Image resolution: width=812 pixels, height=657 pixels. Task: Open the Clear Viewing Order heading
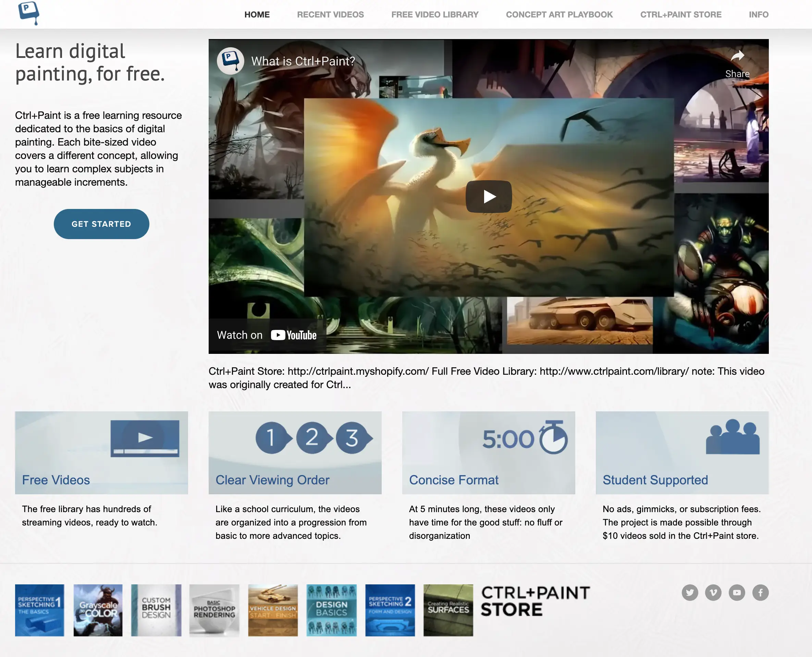pyautogui.click(x=272, y=480)
